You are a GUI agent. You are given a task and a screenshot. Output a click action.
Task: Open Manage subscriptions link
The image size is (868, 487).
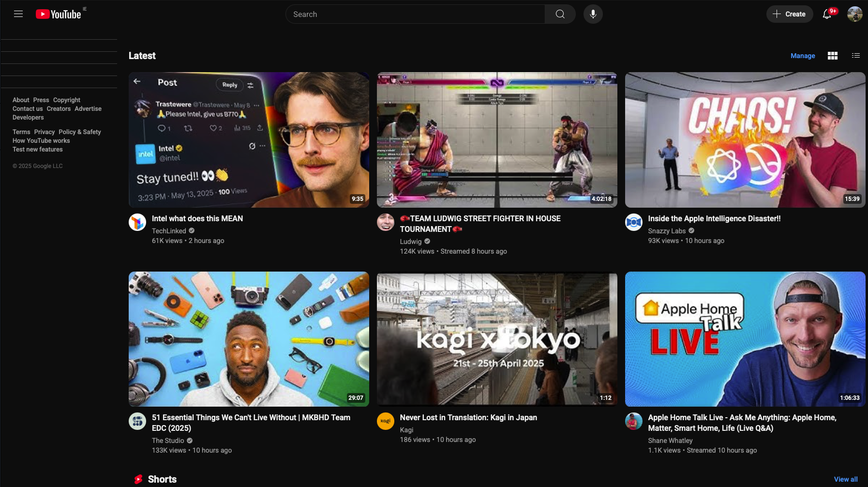click(802, 56)
